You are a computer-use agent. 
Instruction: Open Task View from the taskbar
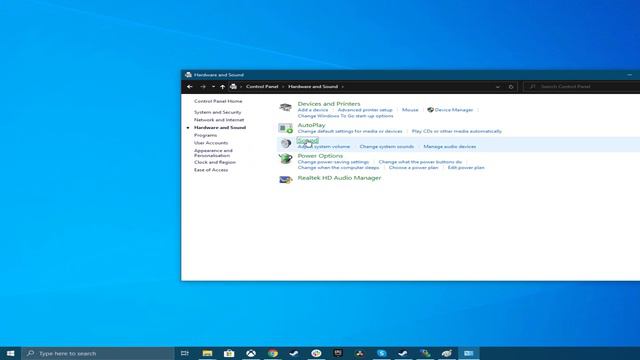(184, 353)
